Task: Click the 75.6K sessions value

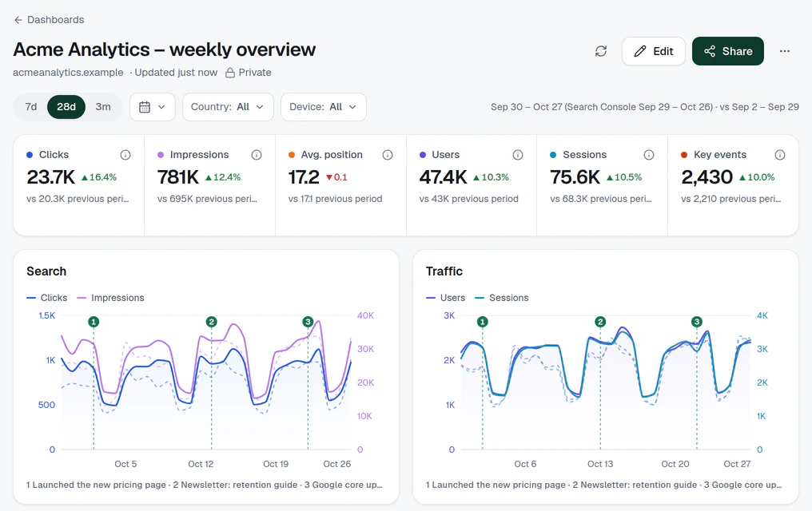Action: [575, 177]
